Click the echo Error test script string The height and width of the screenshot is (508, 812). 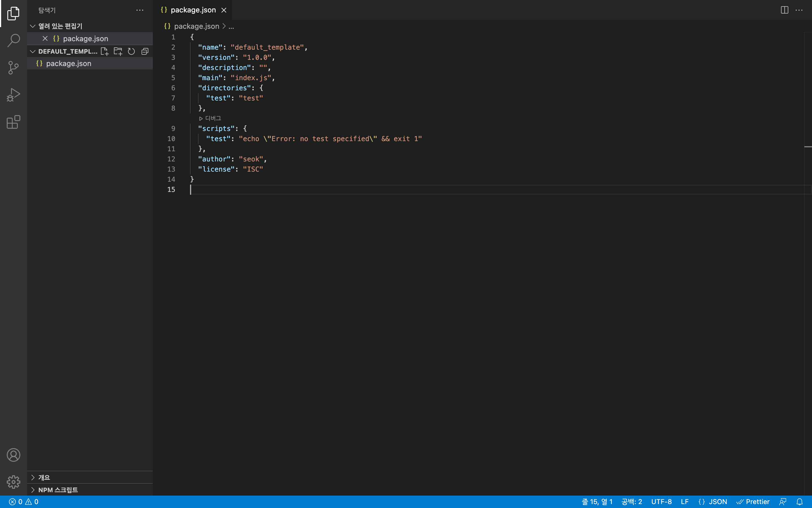(x=330, y=139)
